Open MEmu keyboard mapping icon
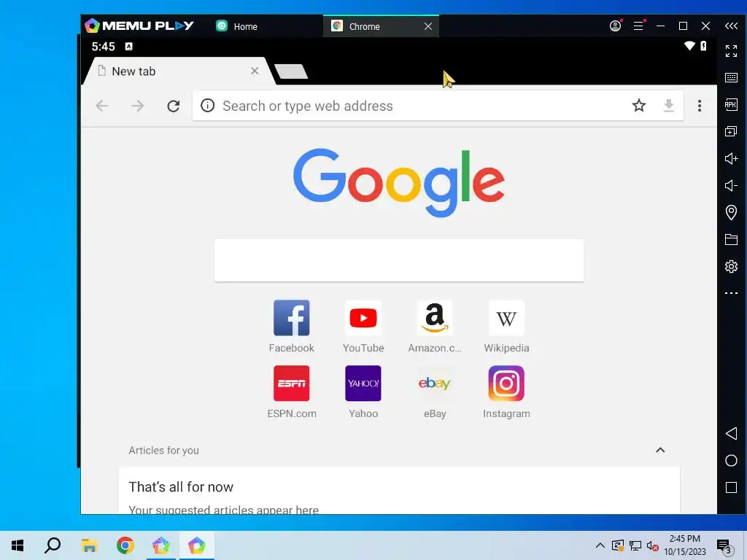Screen dimensions: 747x560 pyautogui.click(x=731, y=77)
